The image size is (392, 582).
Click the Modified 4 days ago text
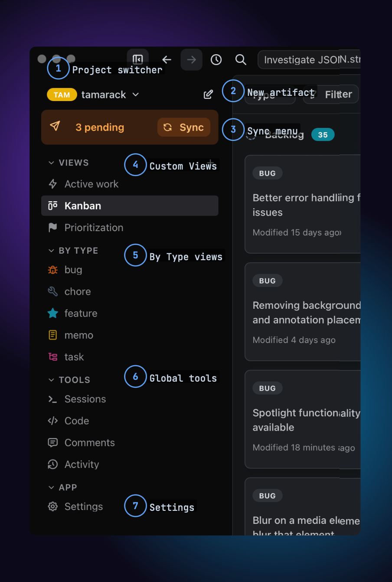(x=294, y=340)
